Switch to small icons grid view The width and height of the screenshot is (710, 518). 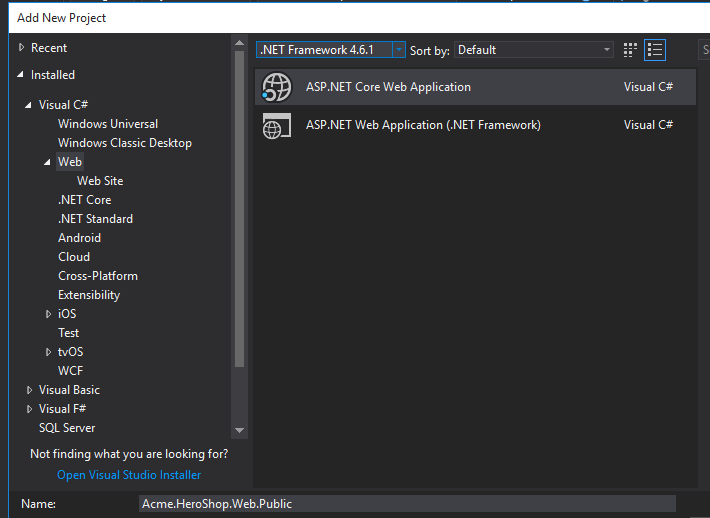(x=630, y=50)
